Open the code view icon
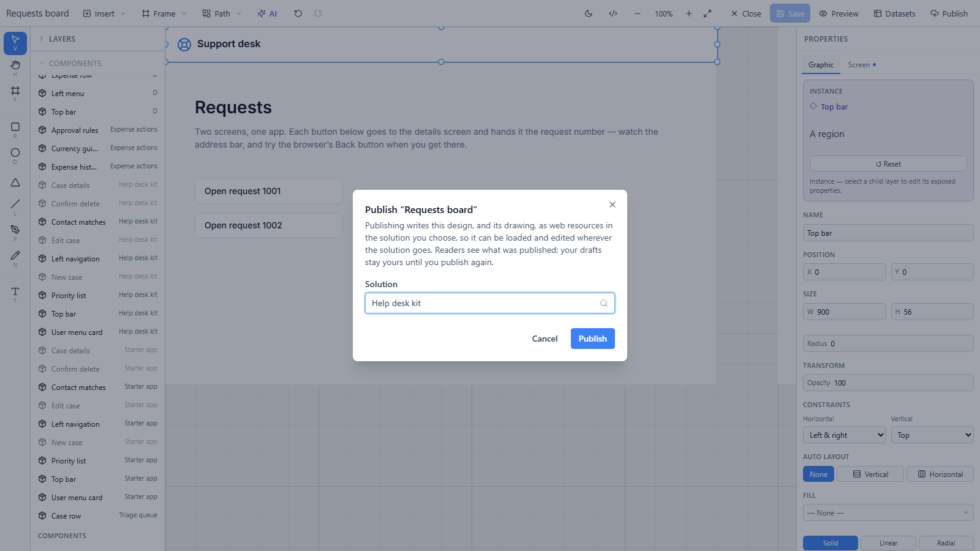 click(613, 13)
